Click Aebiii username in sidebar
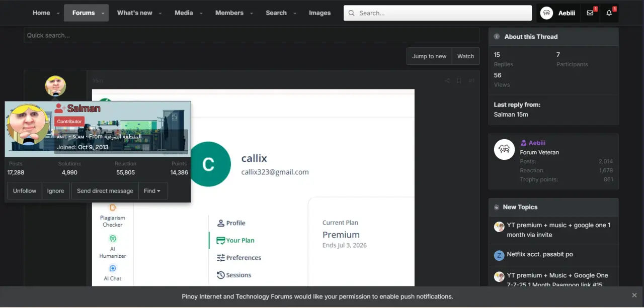644x308 pixels. tap(537, 143)
